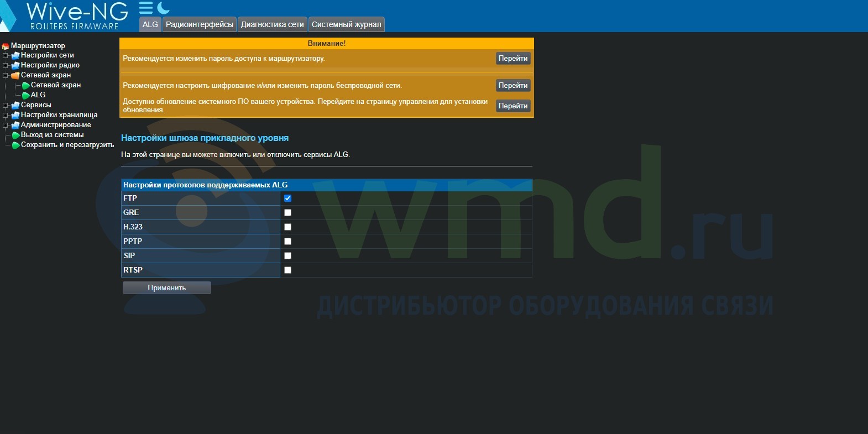Click green icon of the Сетевой экран sub-item
868x434 pixels.
coord(25,85)
